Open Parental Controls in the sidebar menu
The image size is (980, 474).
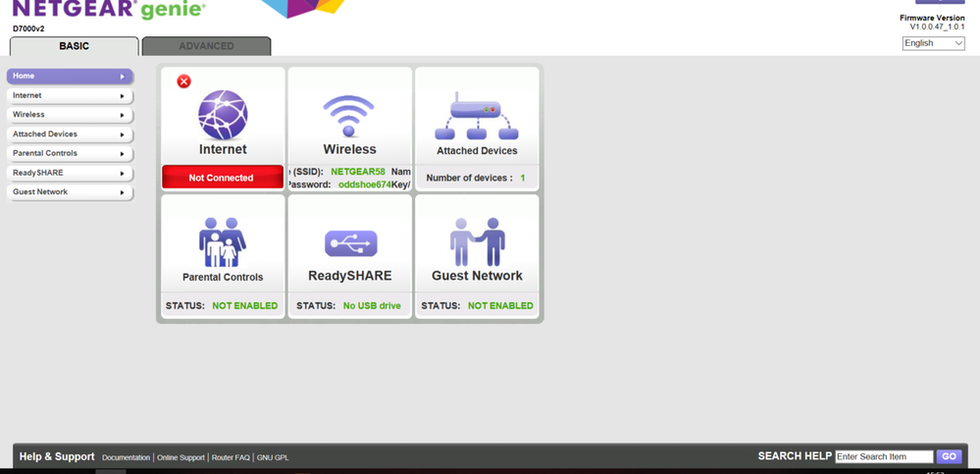click(x=70, y=153)
